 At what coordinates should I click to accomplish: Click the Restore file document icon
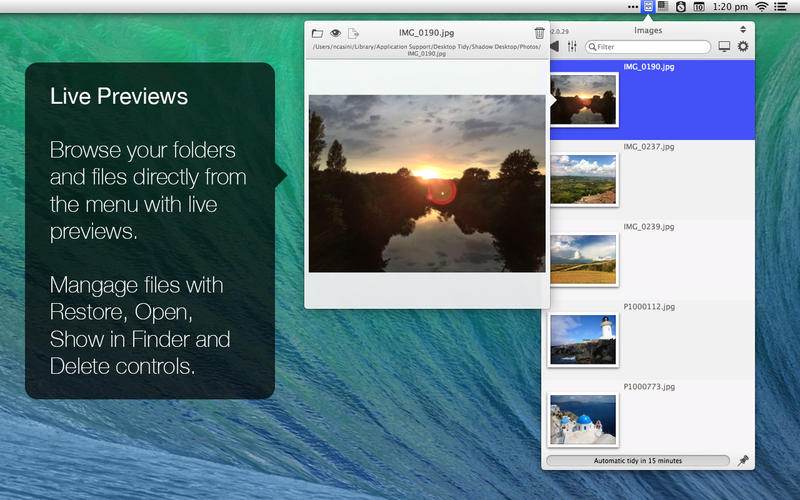point(353,33)
